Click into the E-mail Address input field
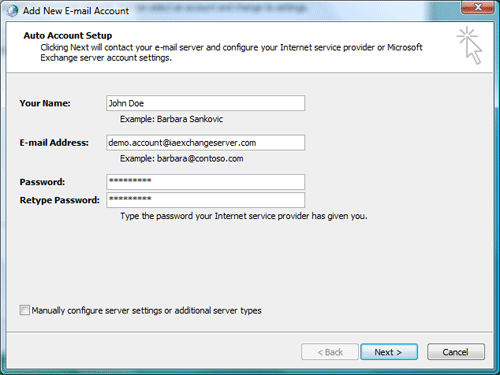This screenshot has width=500, height=375. click(x=205, y=143)
